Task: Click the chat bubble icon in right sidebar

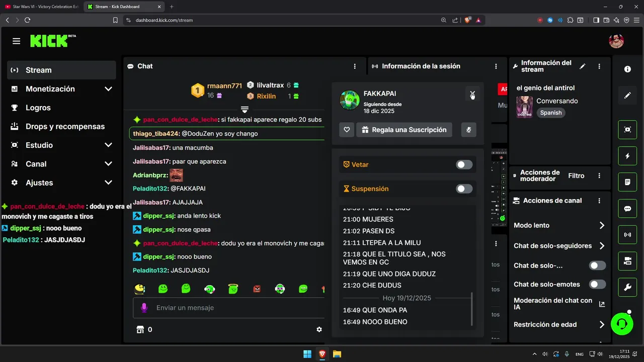Action: [x=627, y=208]
